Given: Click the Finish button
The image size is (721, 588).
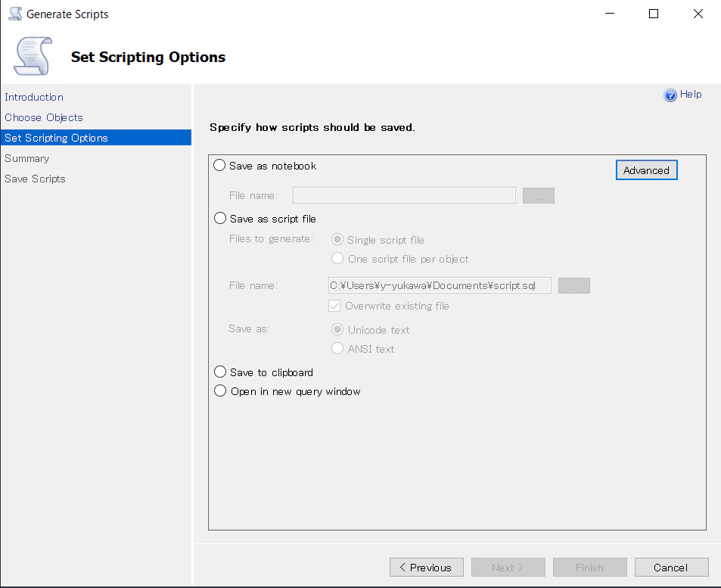Looking at the screenshot, I should pyautogui.click(x=590, y=568).
